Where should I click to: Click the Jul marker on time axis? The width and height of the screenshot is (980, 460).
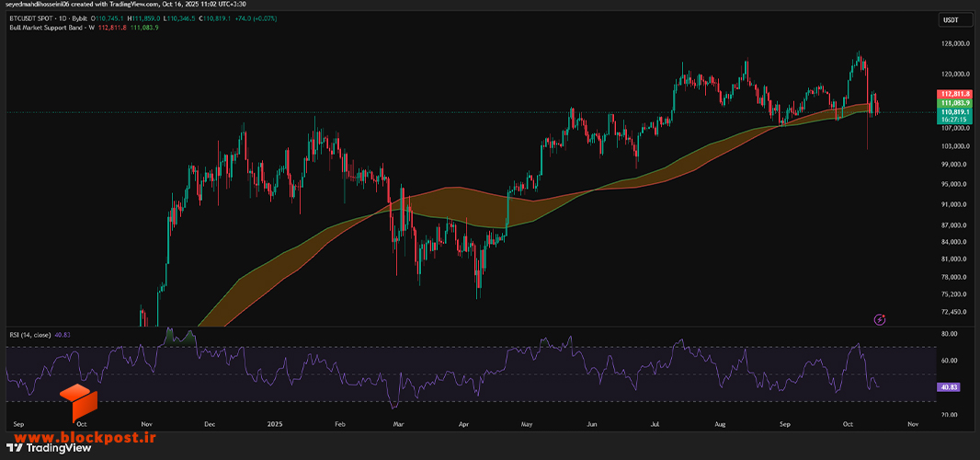coord(655,424)
